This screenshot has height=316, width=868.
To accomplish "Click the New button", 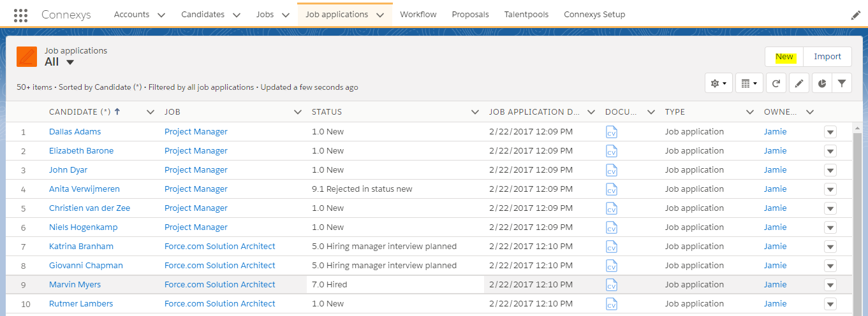I will click(784, 57).
